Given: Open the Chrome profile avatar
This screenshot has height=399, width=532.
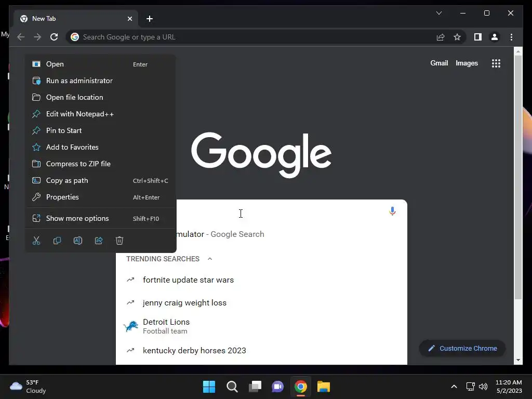Looking at the screenshot, I should click(495, 37).
